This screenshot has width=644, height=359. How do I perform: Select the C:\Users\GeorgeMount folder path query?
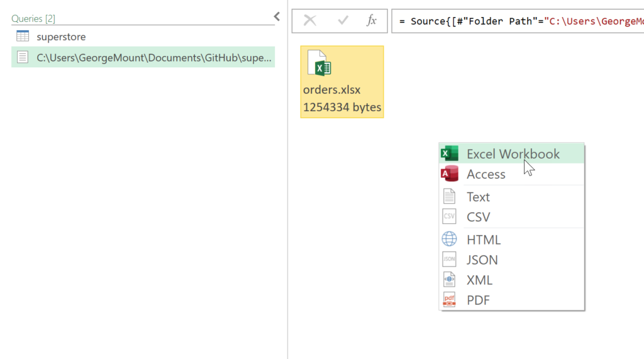tap(154, 57)
